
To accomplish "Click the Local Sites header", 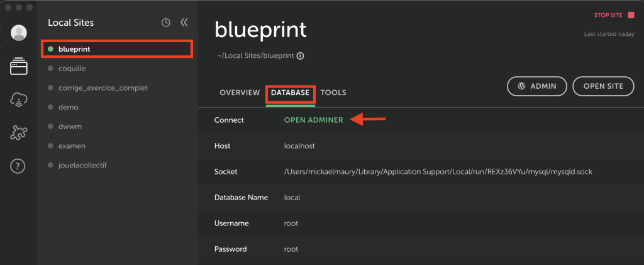I will 70,23.
